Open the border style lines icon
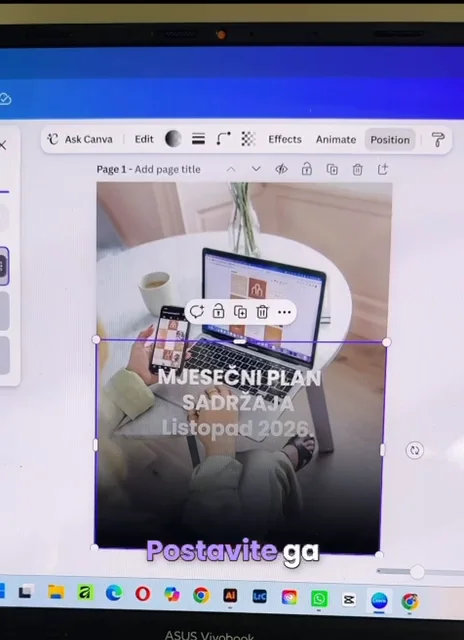This screenshot has height=640, width=464. tap(198, 139)
